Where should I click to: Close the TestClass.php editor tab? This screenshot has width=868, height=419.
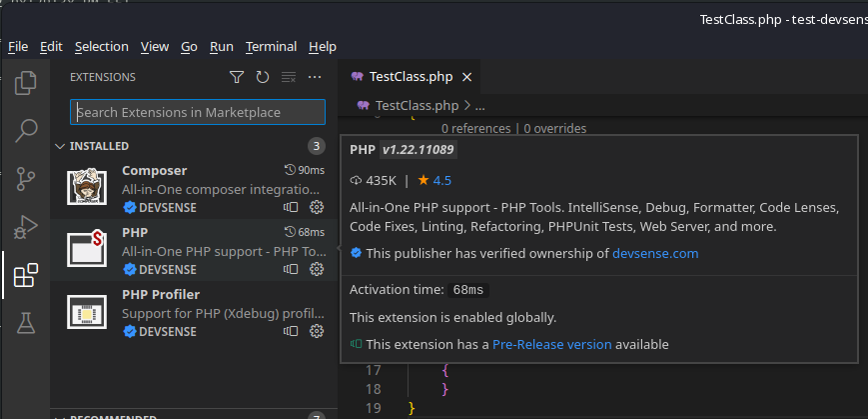point(466,77)
